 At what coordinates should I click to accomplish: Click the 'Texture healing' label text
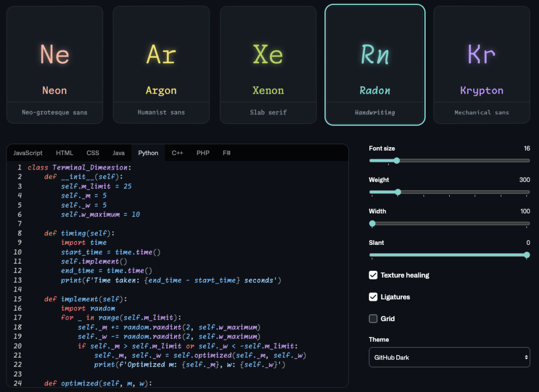tap(405, 275)
